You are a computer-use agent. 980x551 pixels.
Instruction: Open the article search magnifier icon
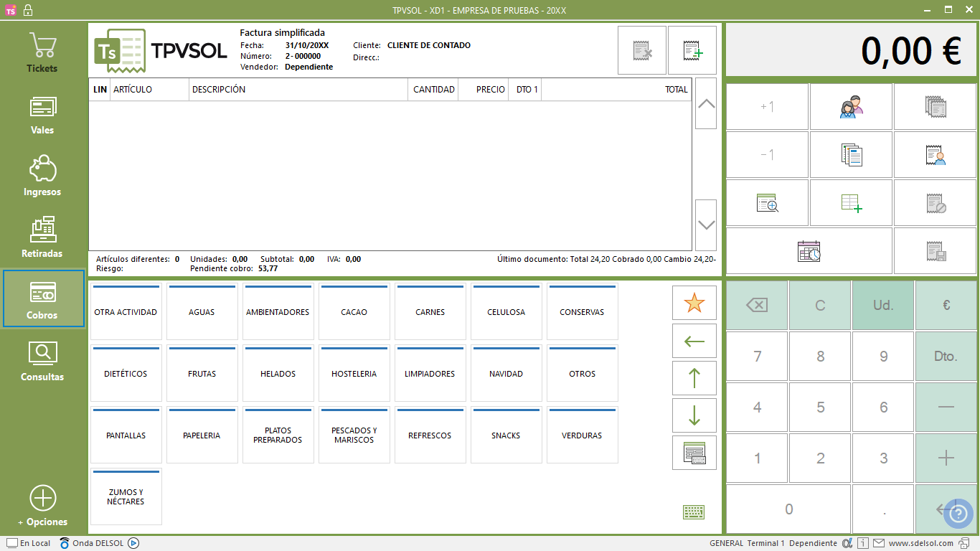767,203
